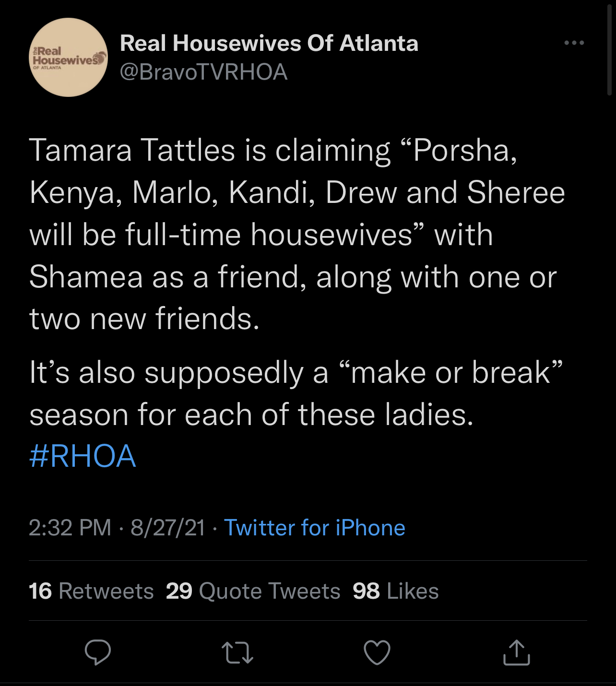View the 16 Retweets list
This screenshot has height=686, width=616.
click(91, 591)
